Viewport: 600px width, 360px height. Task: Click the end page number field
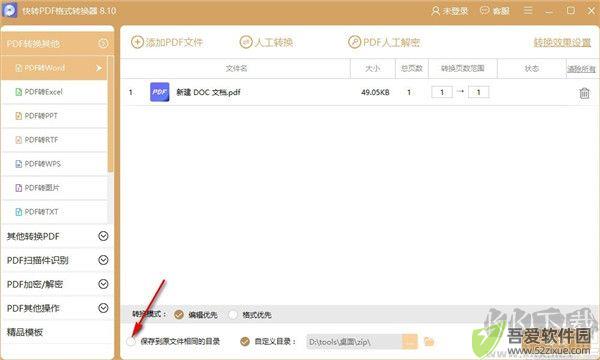[478, 92]
